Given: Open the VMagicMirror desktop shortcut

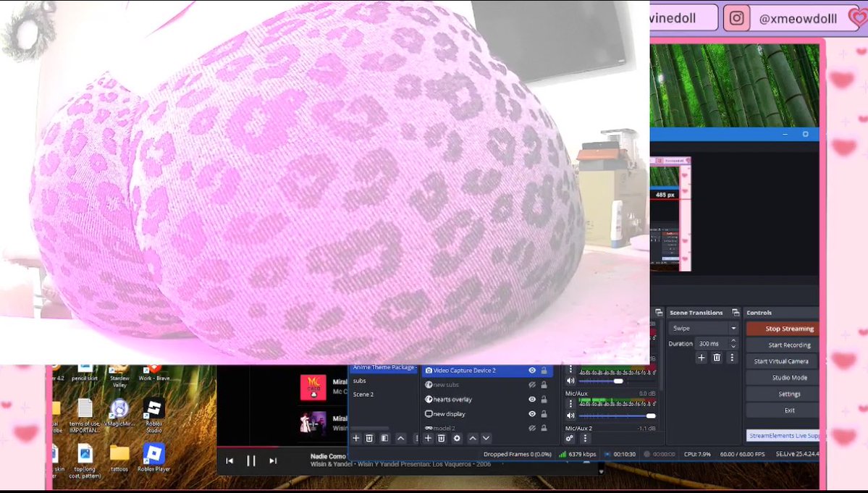Looking at the screenshot, I should click(x=119, y=413).
